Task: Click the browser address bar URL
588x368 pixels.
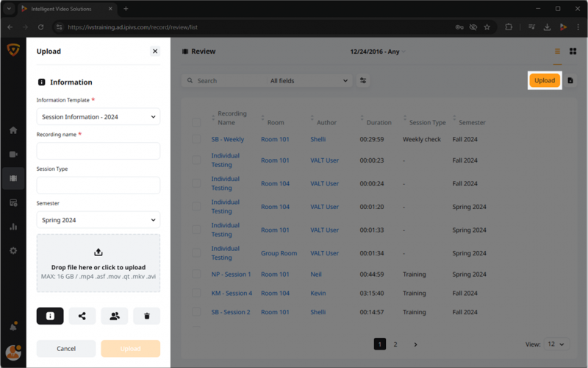Action: 133,27
